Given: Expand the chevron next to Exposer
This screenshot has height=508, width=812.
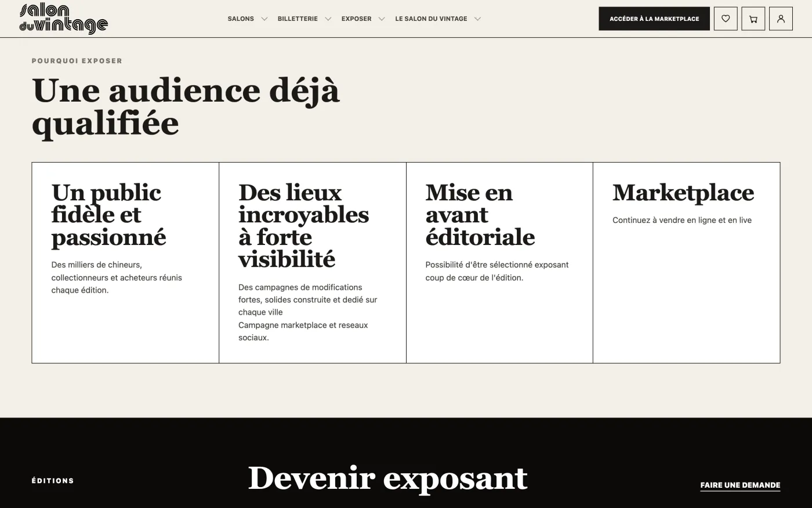Looking at the screenshot, I should [382, 19].
